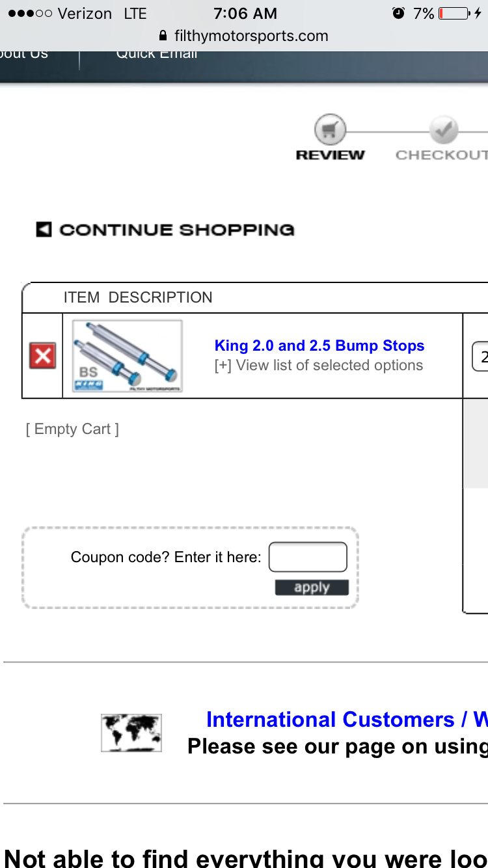The image size is (488, 868).
Task: Click the Empty Cart link
Action: (x=72, y=429)
